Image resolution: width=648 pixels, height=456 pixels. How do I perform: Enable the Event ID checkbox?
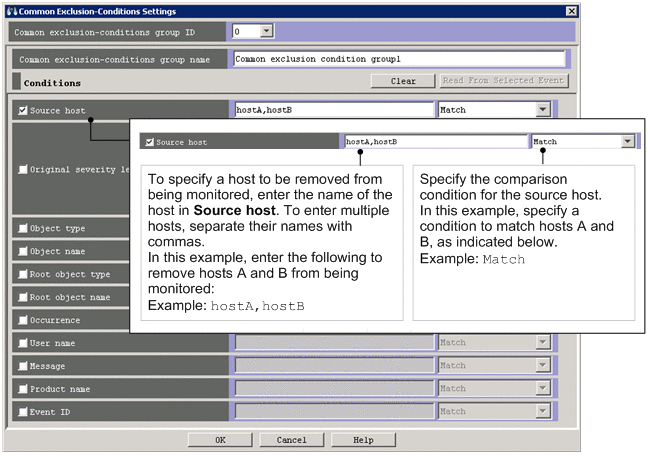pos(23,412)
